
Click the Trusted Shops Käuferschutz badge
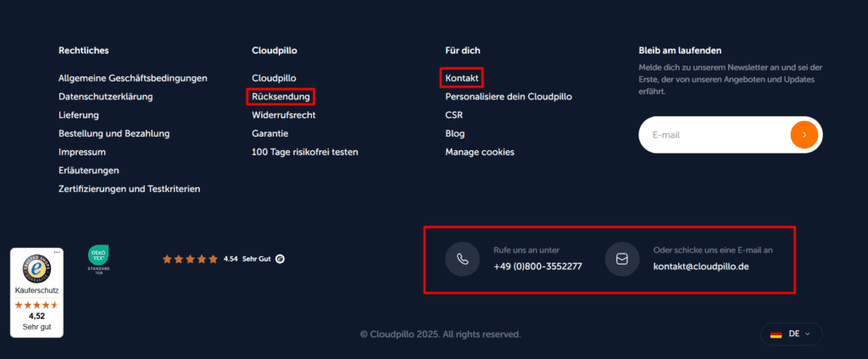[36, 292]
